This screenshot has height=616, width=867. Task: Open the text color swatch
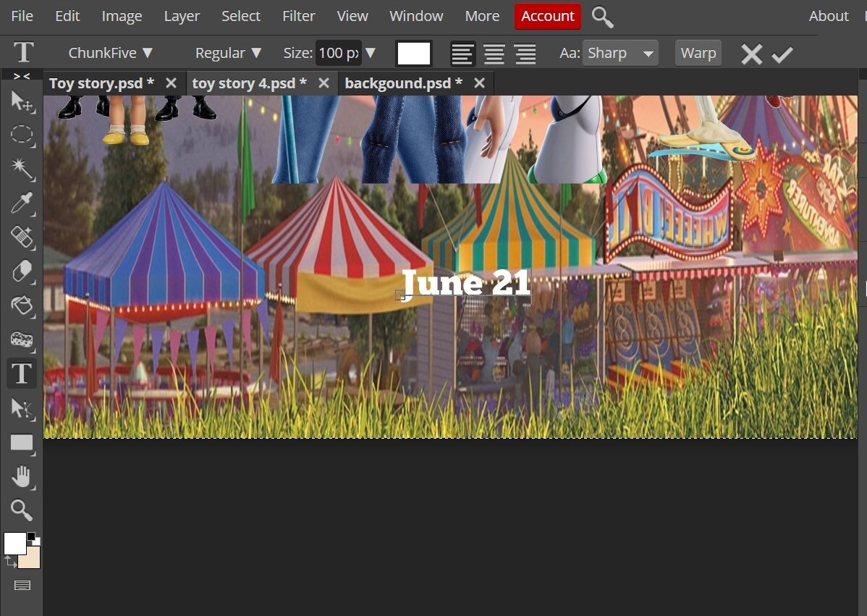[x=413, y=54]
